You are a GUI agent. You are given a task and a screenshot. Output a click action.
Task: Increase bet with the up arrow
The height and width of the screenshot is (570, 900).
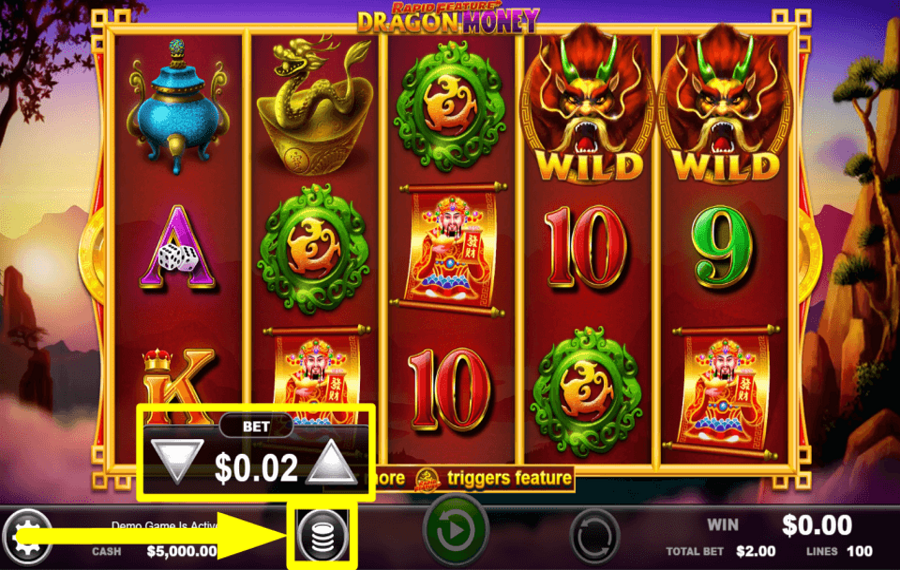[x=331, y=461]
